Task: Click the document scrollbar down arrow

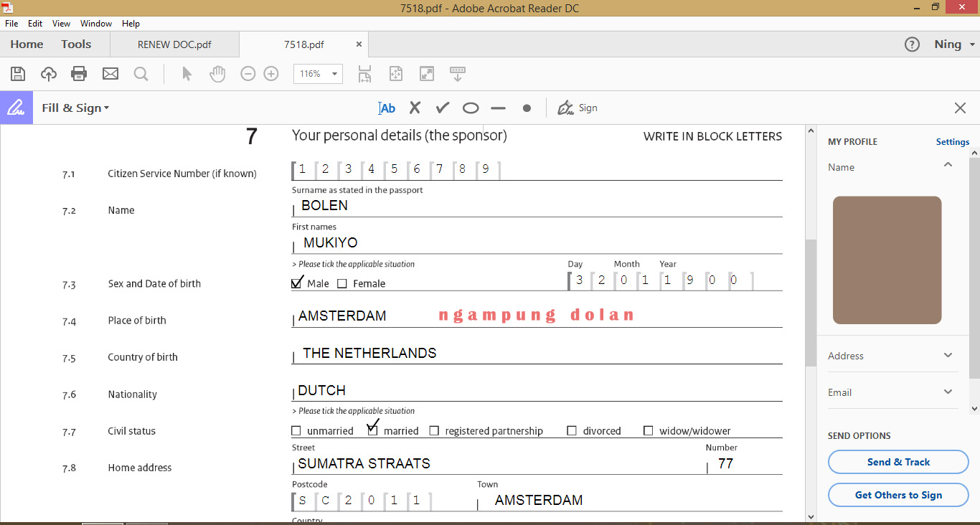Action: [811, 516]
